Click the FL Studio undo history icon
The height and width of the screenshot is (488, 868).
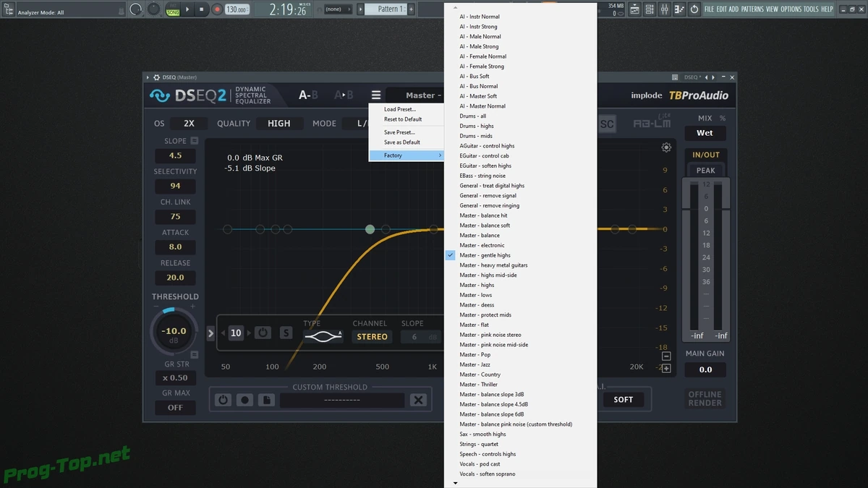pyautogui.click(x=694, y=9)
